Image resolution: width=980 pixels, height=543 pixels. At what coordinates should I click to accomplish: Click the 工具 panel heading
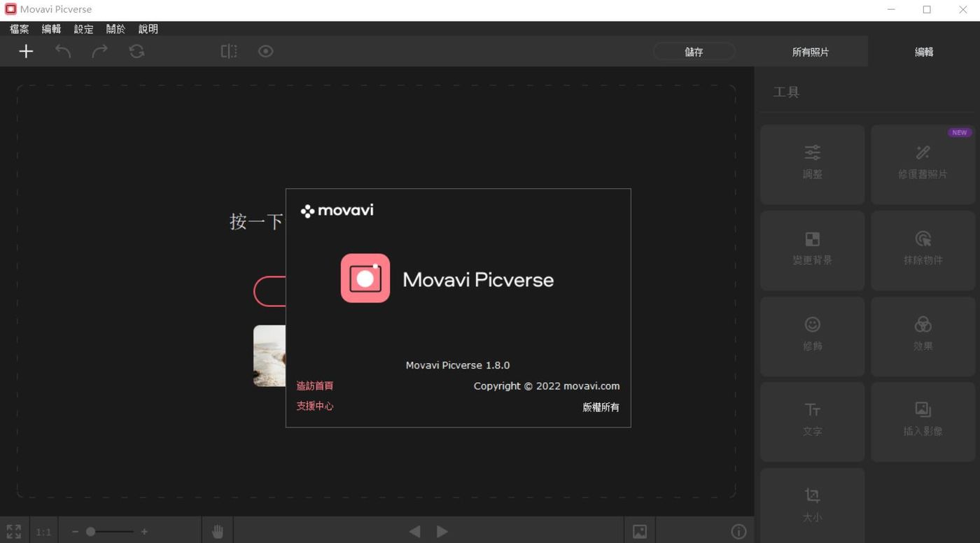click(786, 92)
